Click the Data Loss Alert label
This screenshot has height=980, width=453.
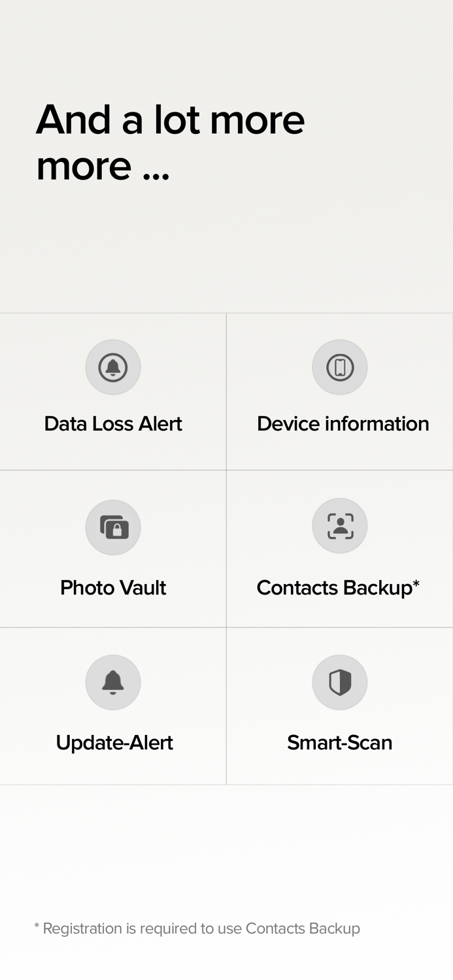point(112,423)
